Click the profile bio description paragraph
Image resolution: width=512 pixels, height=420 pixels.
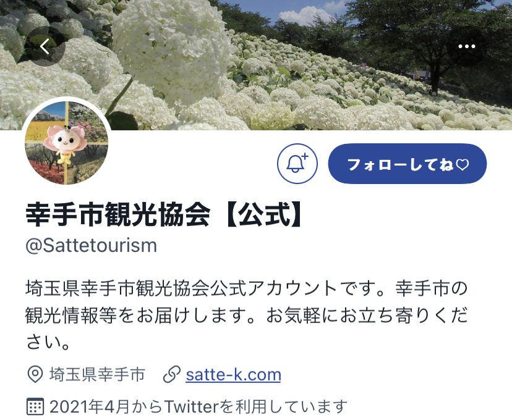click(247, 316)
